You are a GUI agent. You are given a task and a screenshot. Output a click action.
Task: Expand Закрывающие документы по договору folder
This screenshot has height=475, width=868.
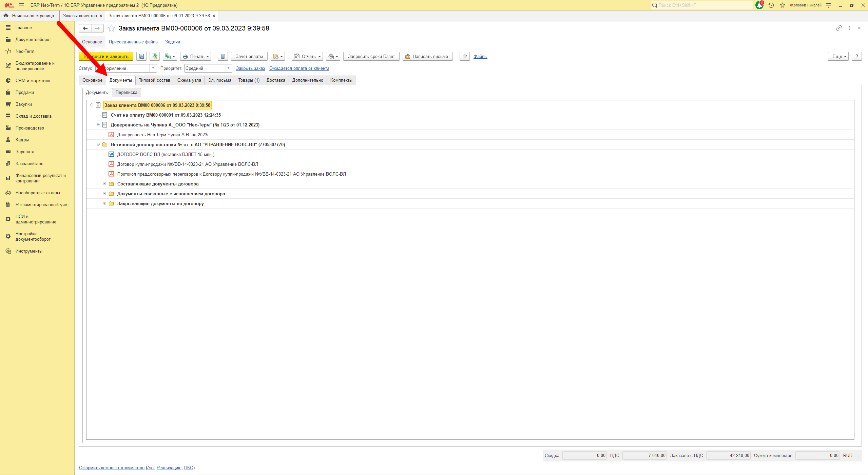coord(104,203)
